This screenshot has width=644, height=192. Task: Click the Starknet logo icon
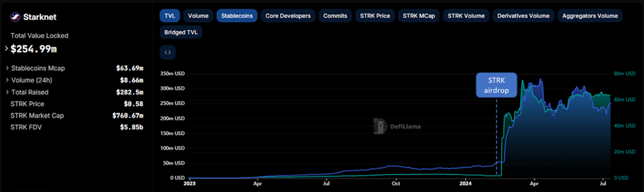click(x=15, y=17)
